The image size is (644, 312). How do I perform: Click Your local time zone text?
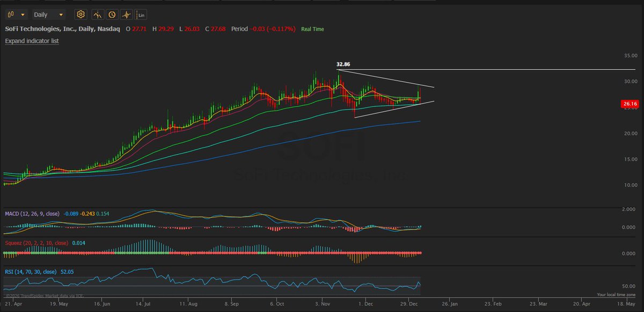(616, 295)
